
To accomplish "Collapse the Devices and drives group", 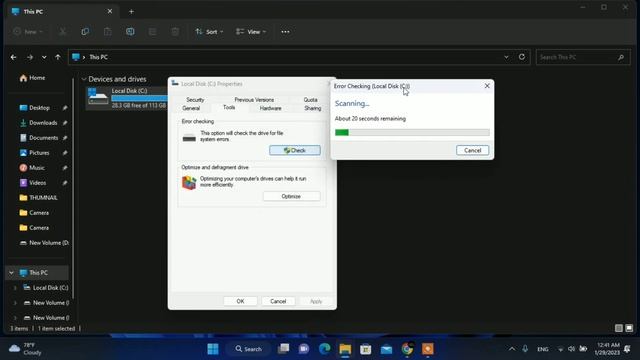I will (x=84, y=79).
